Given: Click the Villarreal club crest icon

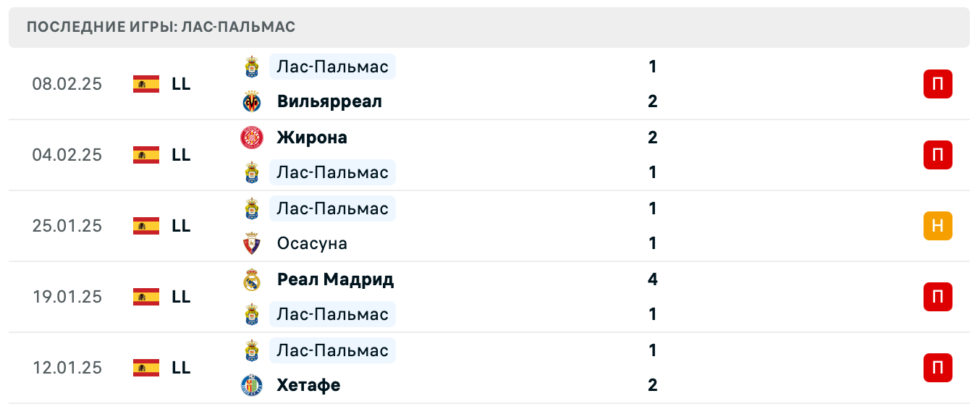Looking at the screenshot, I should tap(252, 101).
